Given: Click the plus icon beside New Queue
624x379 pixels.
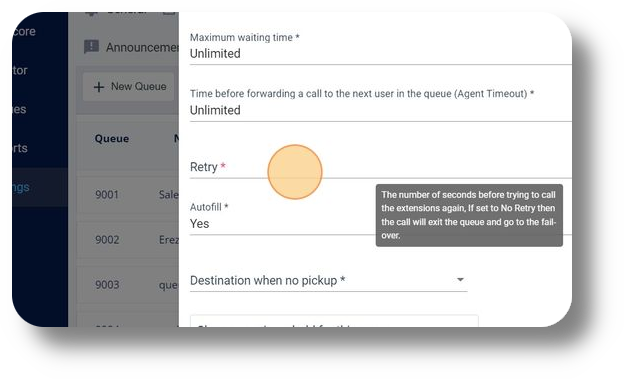Looking at the screenshot, I should [99, 87].
